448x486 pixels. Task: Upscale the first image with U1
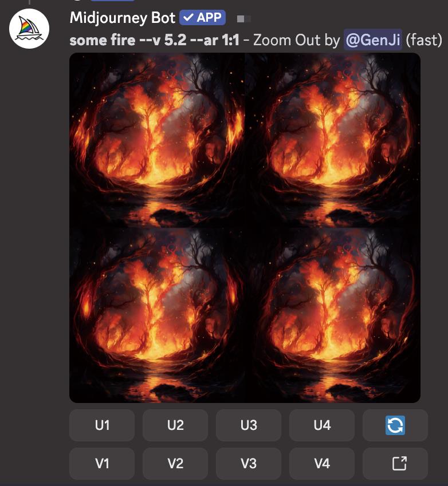pyautogui.click(x=102, y=425)
